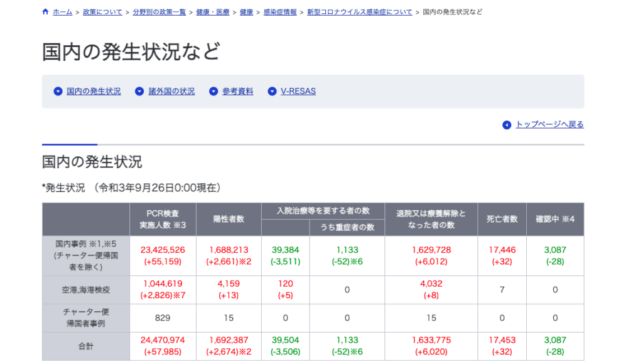The height and width of the screenshot is (364, 643).
Task: Open the 参考資料 anchor link
Action: coord(237,92)
